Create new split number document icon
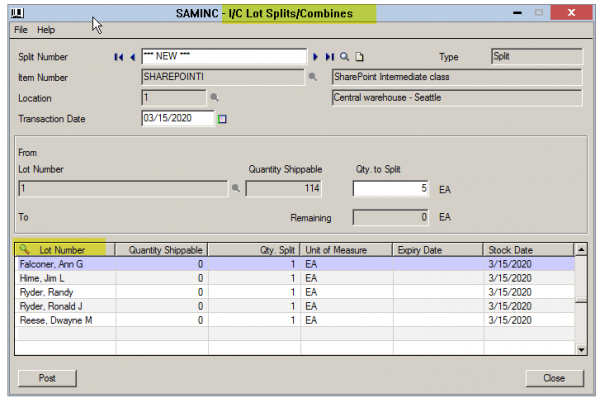The image size is (600, 398). [x=359, y=57]
